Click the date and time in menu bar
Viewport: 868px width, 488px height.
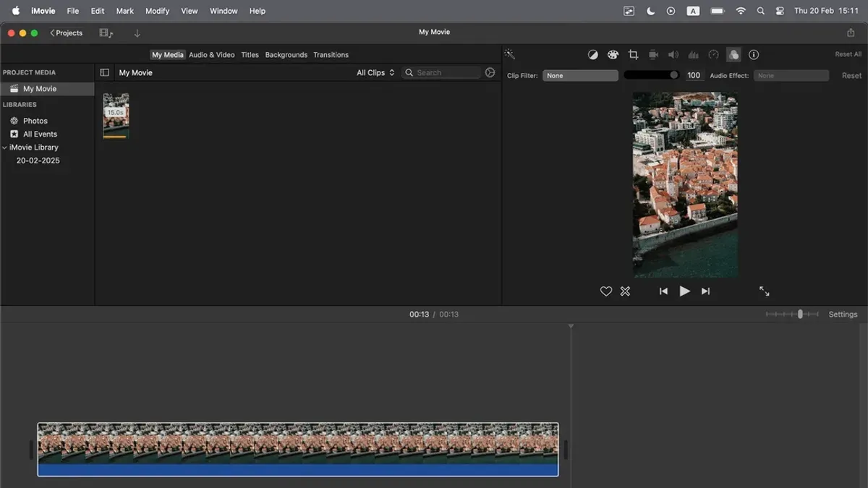[826, 11]
